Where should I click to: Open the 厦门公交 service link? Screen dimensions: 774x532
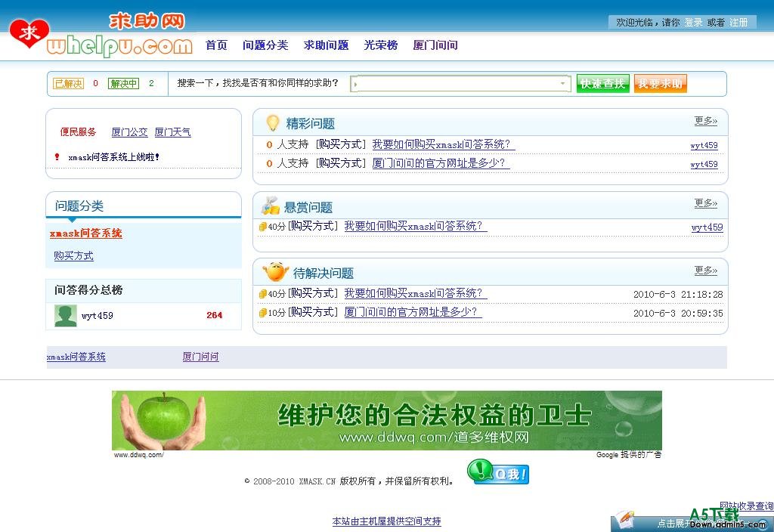pos(129,132)
